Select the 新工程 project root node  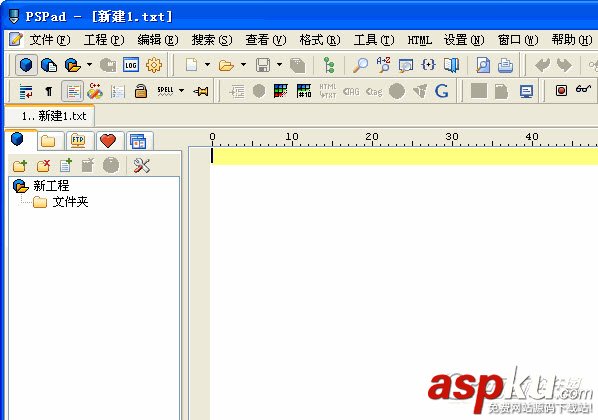click(41, 186)
